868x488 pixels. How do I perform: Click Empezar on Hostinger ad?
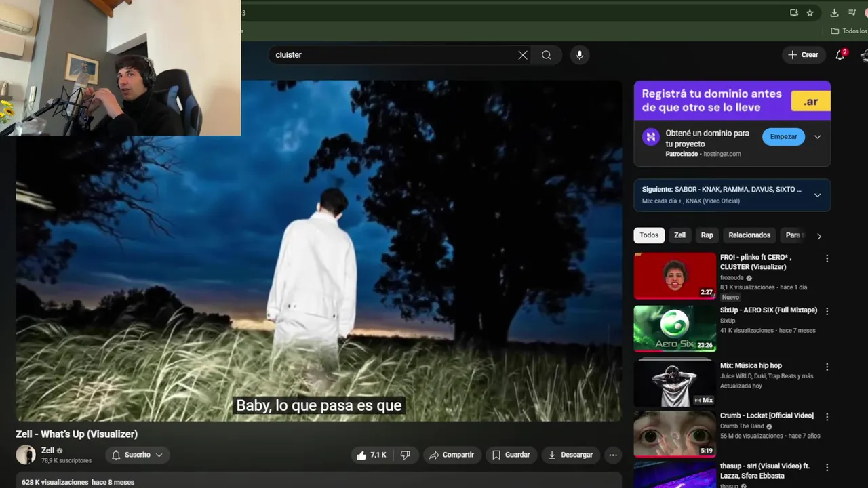click(783, 137)
